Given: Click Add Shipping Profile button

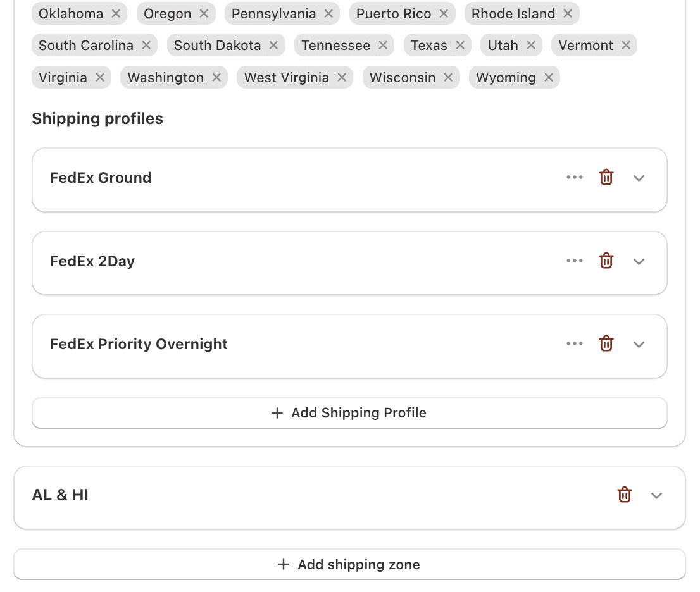Looking at the screenshot, I should (x=349, y=413).
